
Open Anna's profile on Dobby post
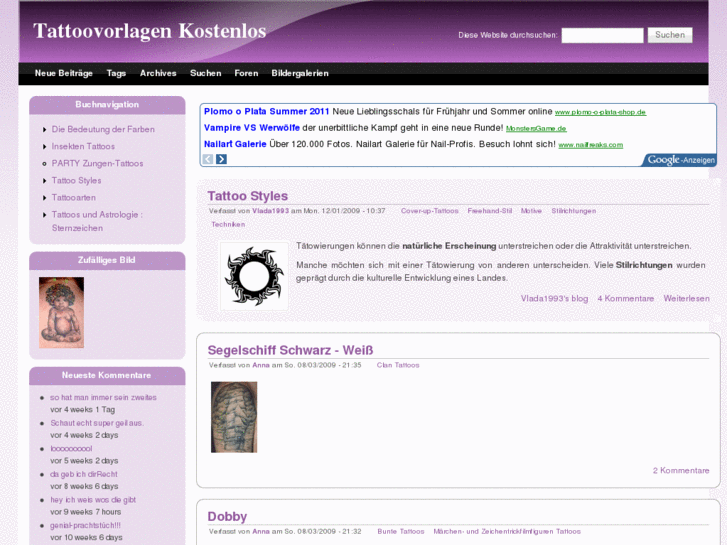pos(261,531)
